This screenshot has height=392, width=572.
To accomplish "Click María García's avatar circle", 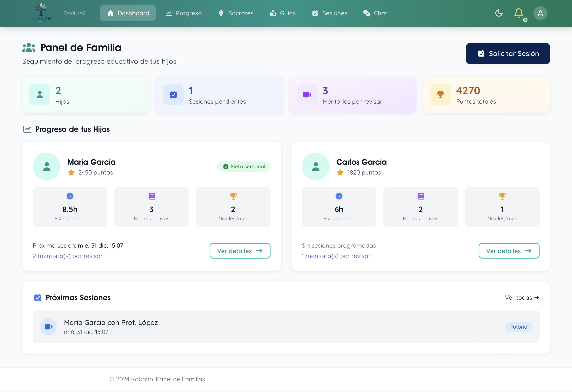I will click(47, 166).
